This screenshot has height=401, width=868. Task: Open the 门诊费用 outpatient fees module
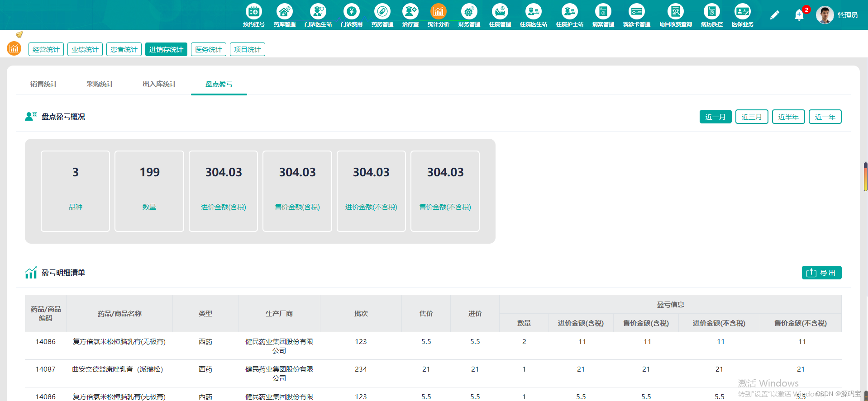(x=351, y=15)
